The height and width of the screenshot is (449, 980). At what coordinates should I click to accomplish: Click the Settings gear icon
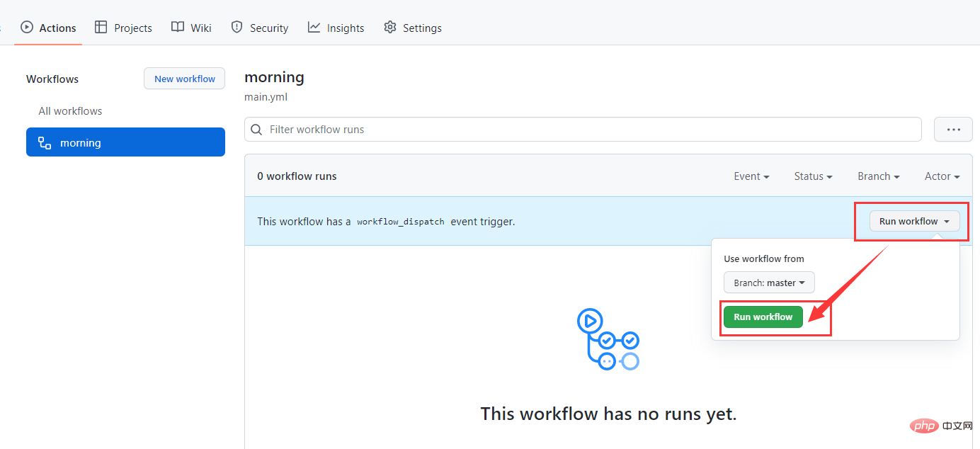click(390, 27)
